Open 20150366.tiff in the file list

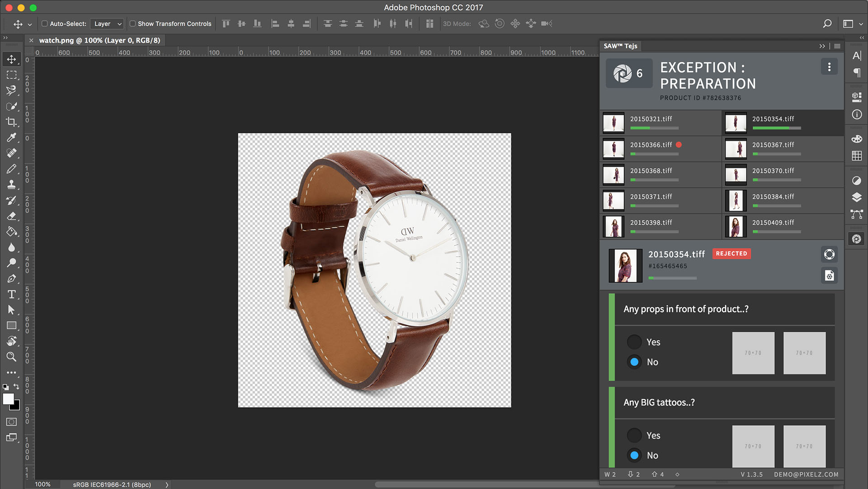click(x=651, y=145)
